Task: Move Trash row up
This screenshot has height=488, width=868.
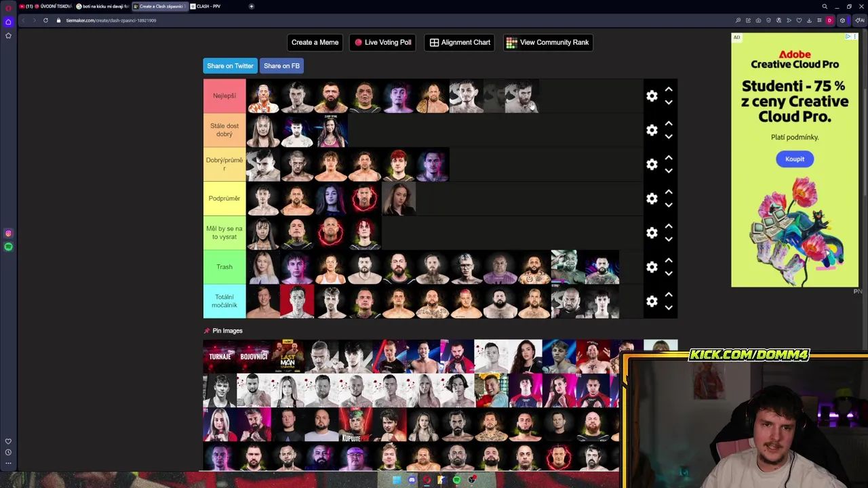Action: [669, 260]
